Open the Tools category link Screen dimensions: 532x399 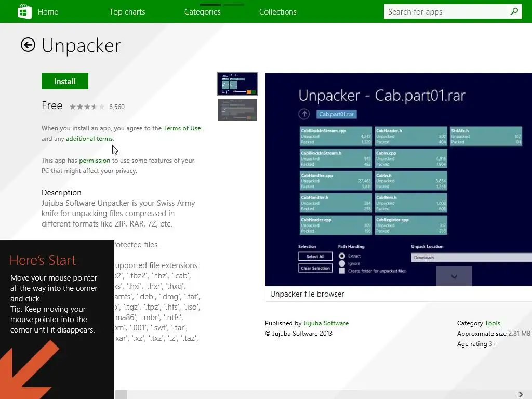[x=493, y=323]
